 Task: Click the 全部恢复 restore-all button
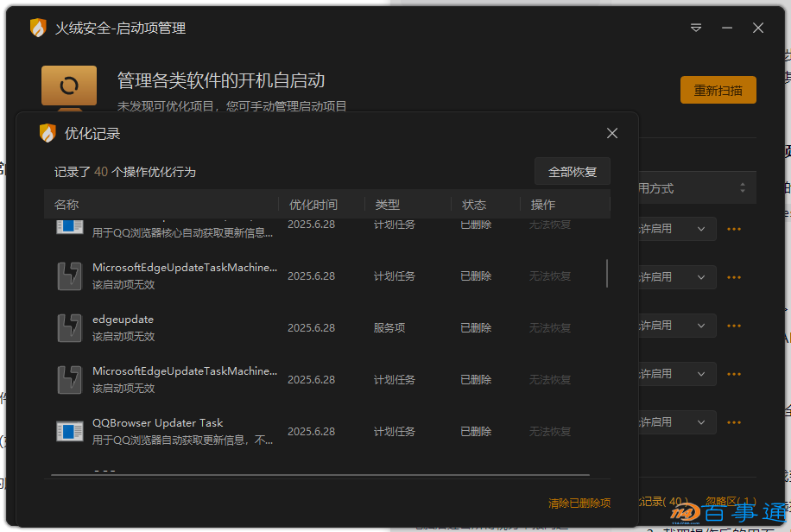[x=573, y=171]
